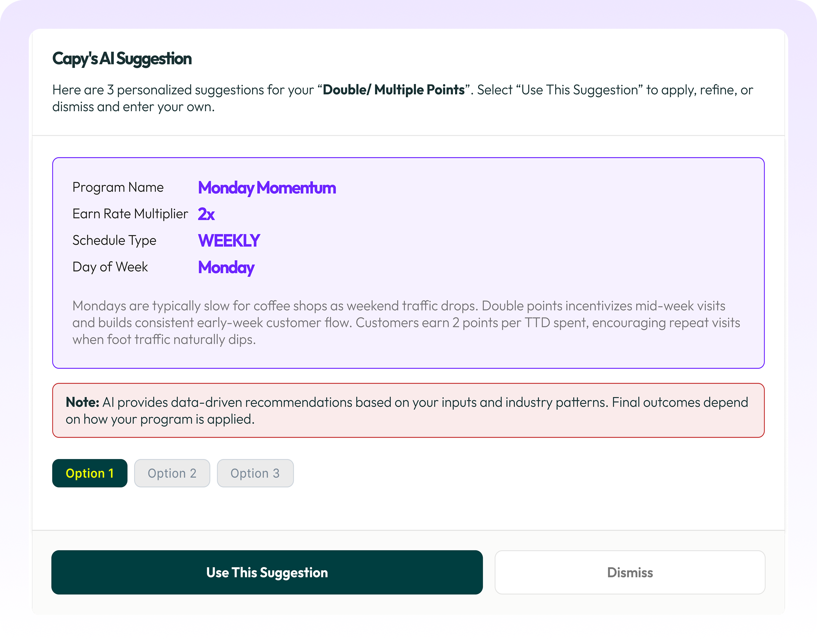Screen dimensions: 817x644
Task: Dismiss the AI suggestion dialog
Action: coord(630,572)
